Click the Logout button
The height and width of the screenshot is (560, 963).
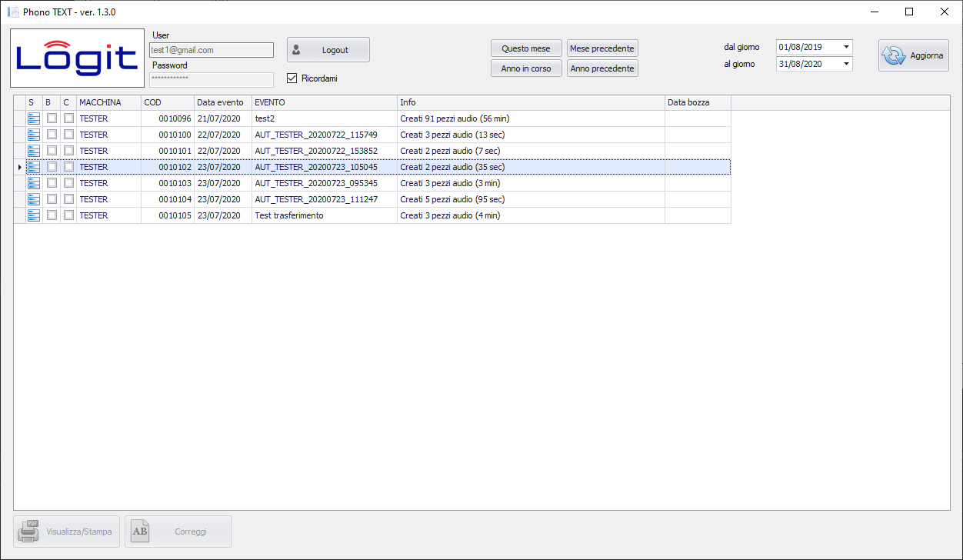click(328, 50)
